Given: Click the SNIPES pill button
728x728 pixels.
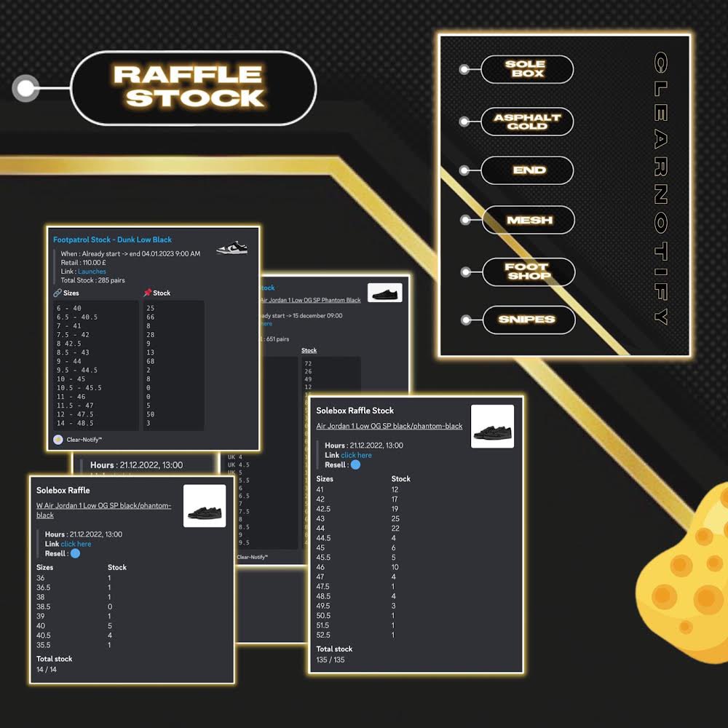Looking at the screenshot, I should 529,320.
